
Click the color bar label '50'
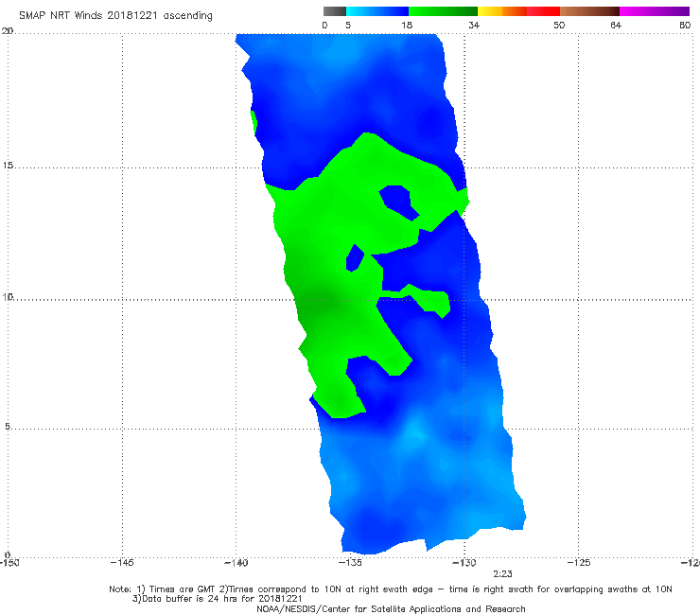pyautogui.click(x=559, y=25)
